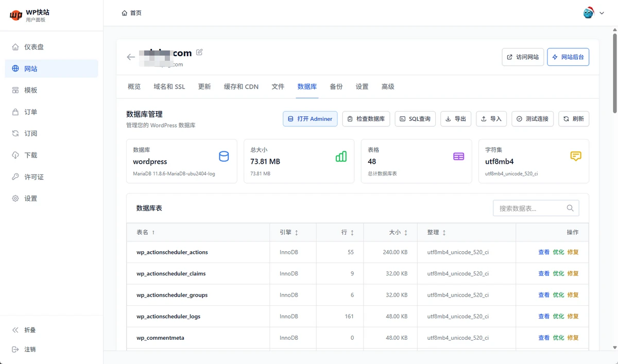Screen dimensions: 618x364
Task: Click the home icon in the breadcrumb
Action: pyautogui.click(x=124, y=13)
